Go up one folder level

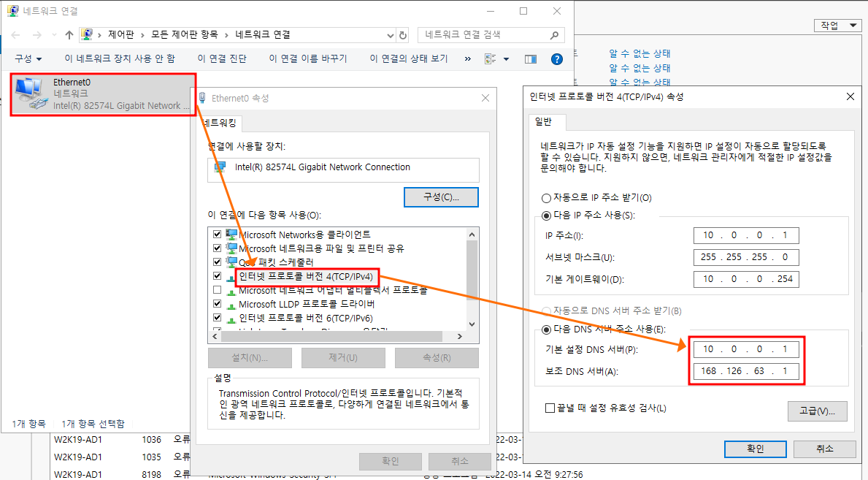pyautogui.click(x=69, y=35)
